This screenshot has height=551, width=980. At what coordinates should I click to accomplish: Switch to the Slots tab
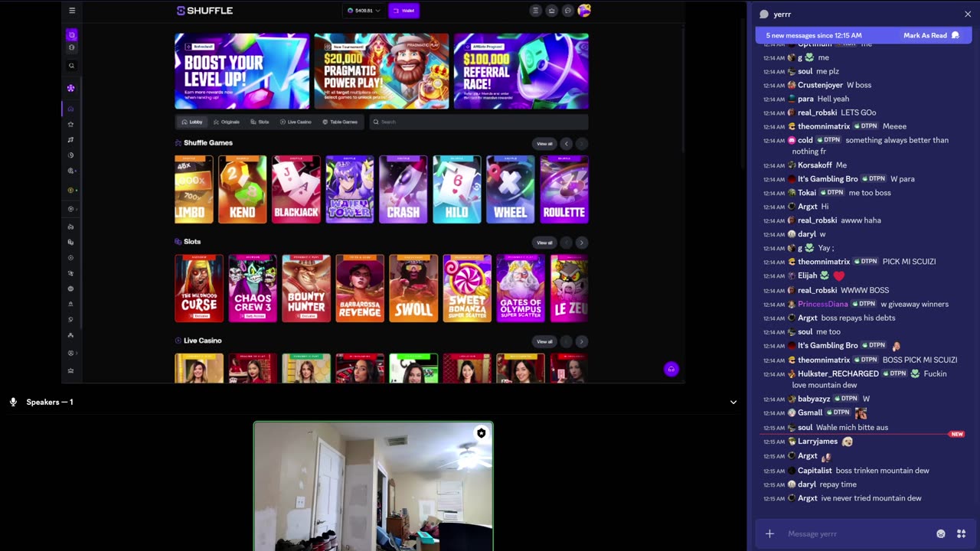260,122
